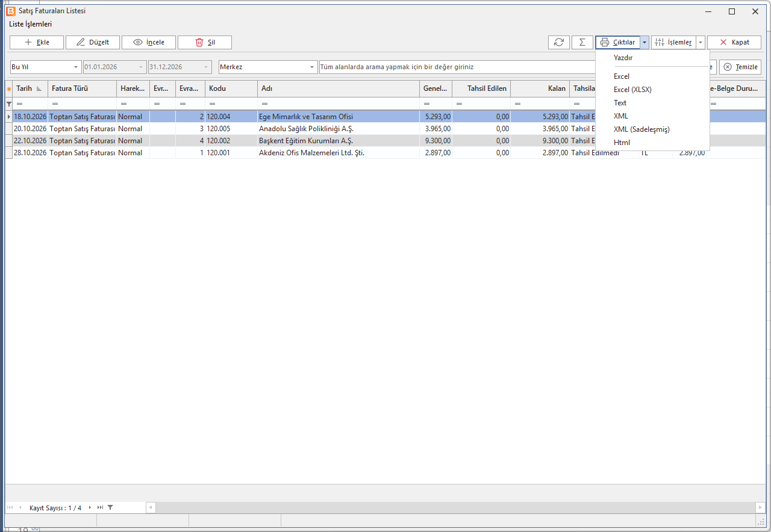Click the sigma totals icon button
The width and height of the screenshot is (771, 532).
click(582, 42)
